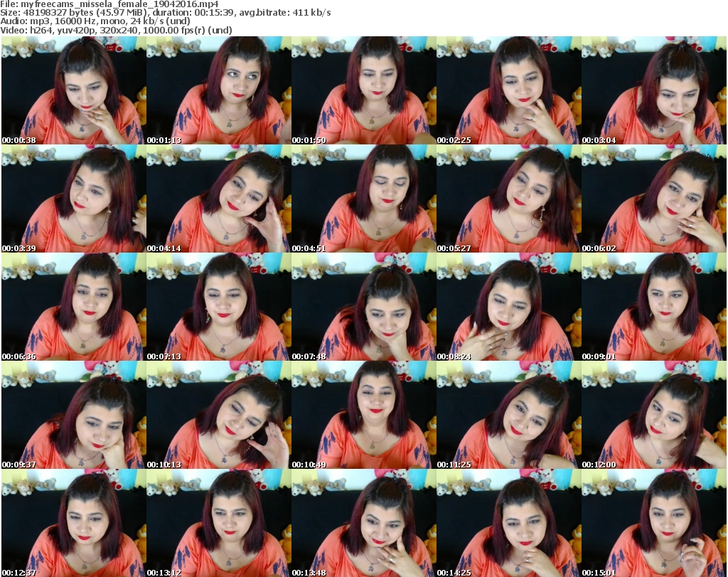Open the frame marked 00:07:13
Screen dimensions: 728x577
219,307
